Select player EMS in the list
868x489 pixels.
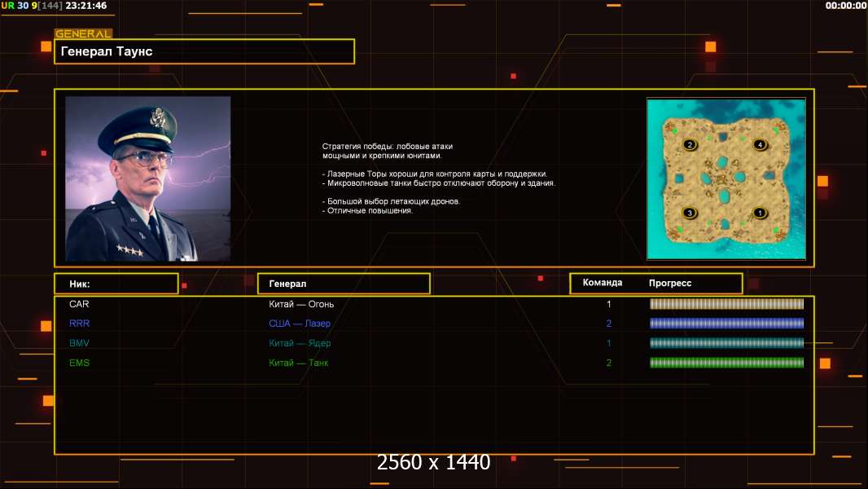click(x=79, y=363)
